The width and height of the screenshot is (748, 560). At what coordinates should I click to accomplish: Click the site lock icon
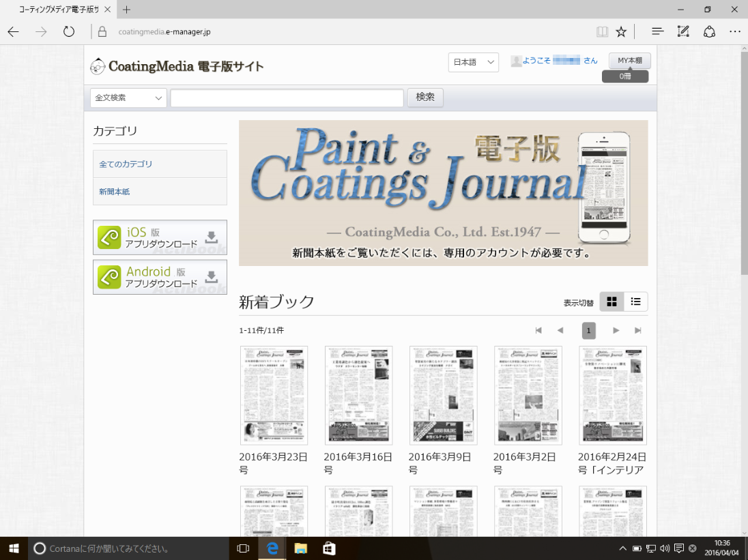102,32
